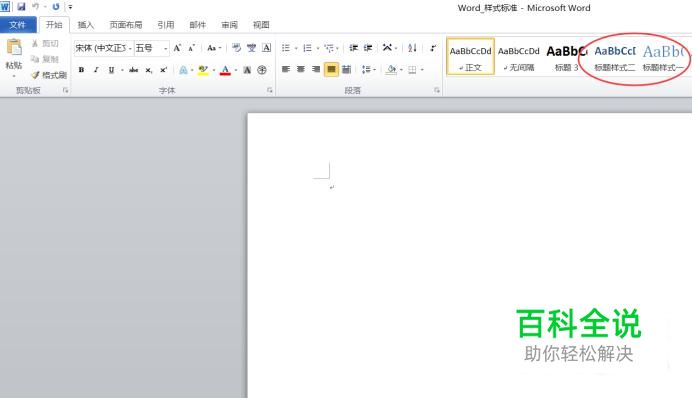Click the Copy (复制) button
Viewport: 692px width, 398px height.
[x=45, y=59]
